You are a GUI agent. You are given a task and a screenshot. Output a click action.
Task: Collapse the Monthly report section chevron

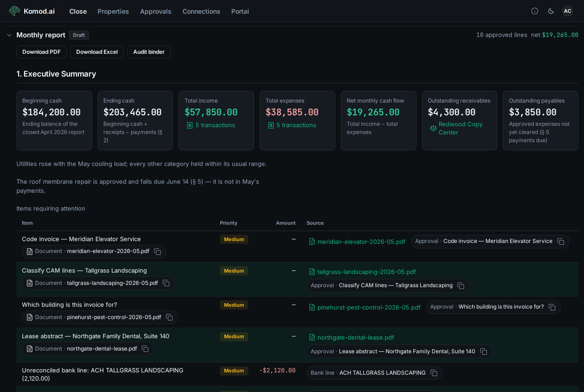point(9,35)
